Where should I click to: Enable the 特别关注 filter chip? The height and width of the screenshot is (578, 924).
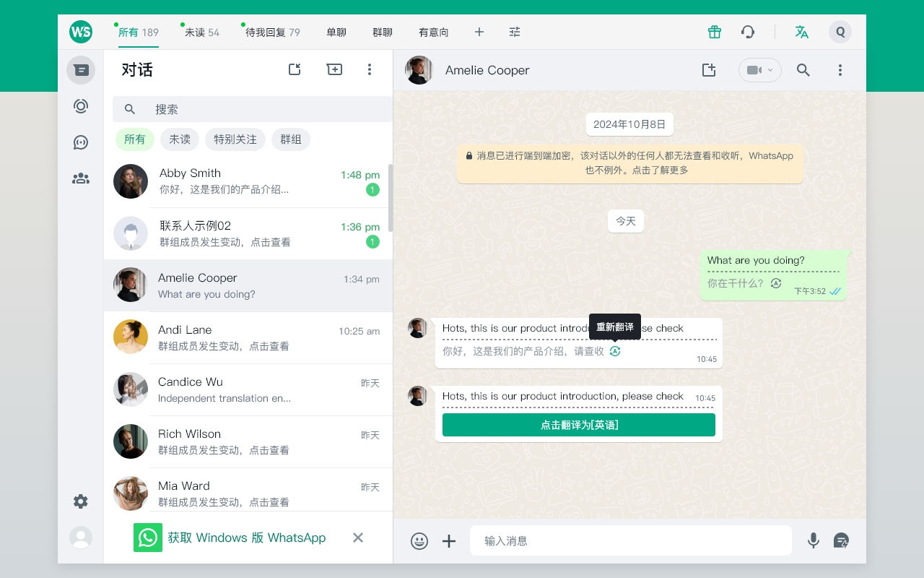pyautogui.click(x=235, y=139)
